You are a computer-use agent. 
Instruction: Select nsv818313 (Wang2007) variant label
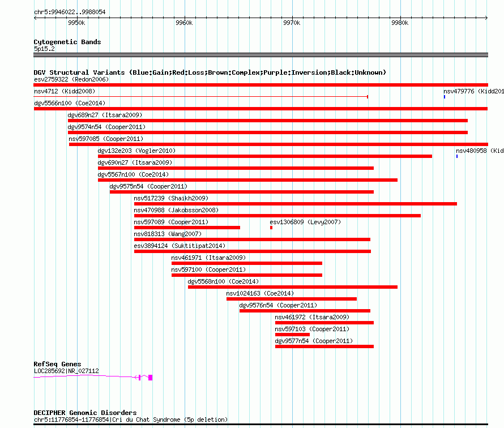pos(168,234)
